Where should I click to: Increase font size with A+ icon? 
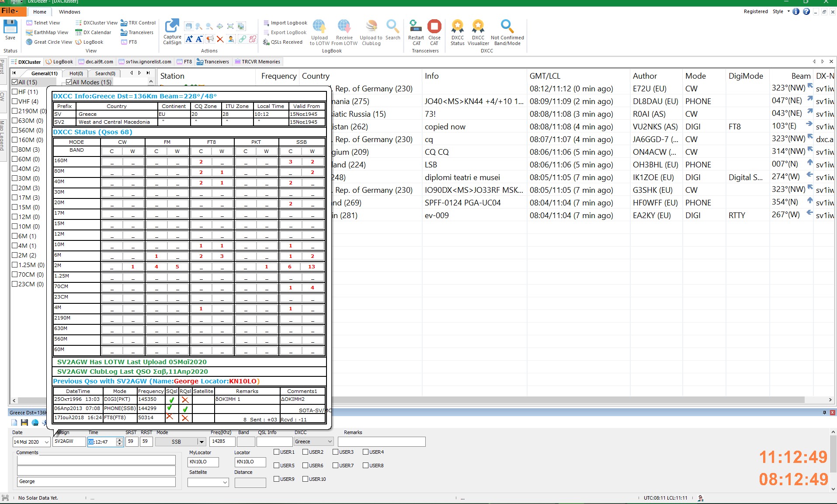[189, 39]
